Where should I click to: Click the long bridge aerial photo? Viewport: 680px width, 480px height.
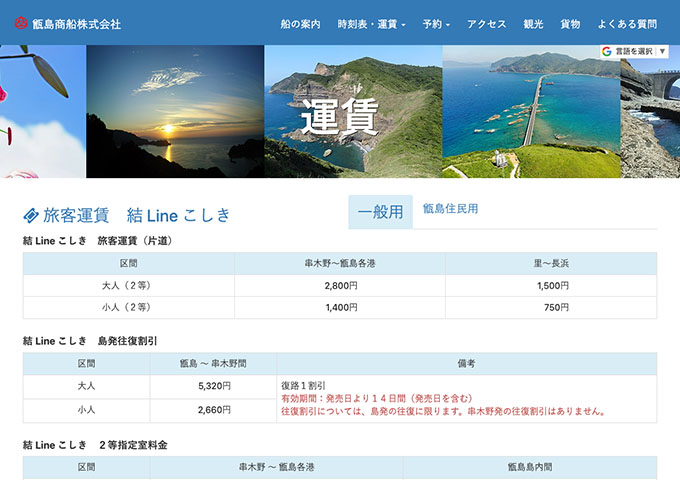(x=530, y=112)
